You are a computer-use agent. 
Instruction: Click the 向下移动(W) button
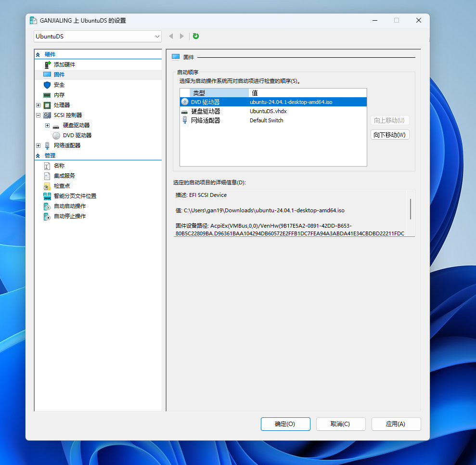(390, 135)
